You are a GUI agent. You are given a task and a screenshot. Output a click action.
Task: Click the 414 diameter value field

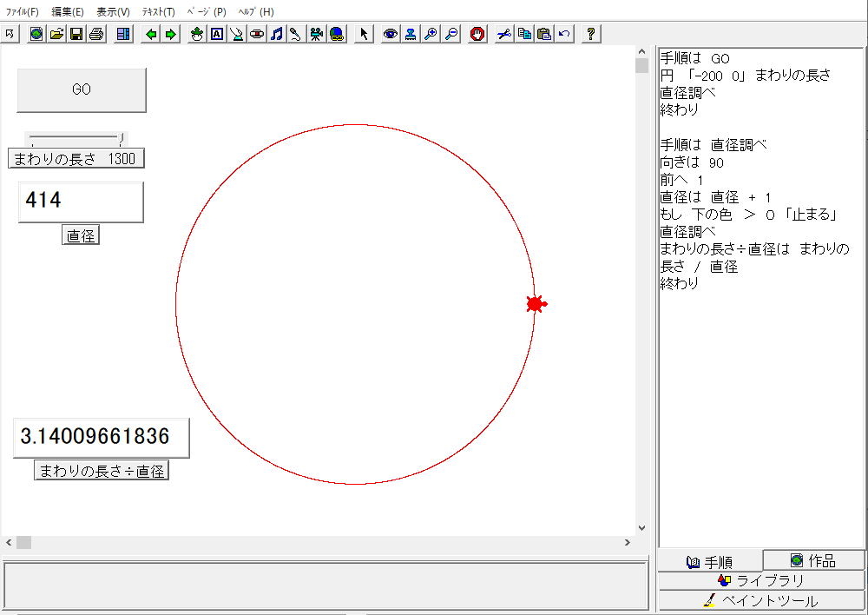click(x=81, y=202)
